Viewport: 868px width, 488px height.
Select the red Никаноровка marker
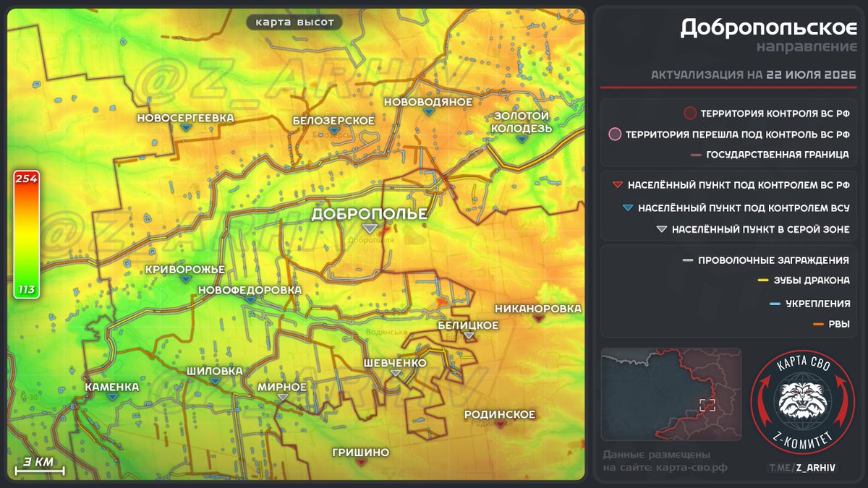(x=538, y=320)
